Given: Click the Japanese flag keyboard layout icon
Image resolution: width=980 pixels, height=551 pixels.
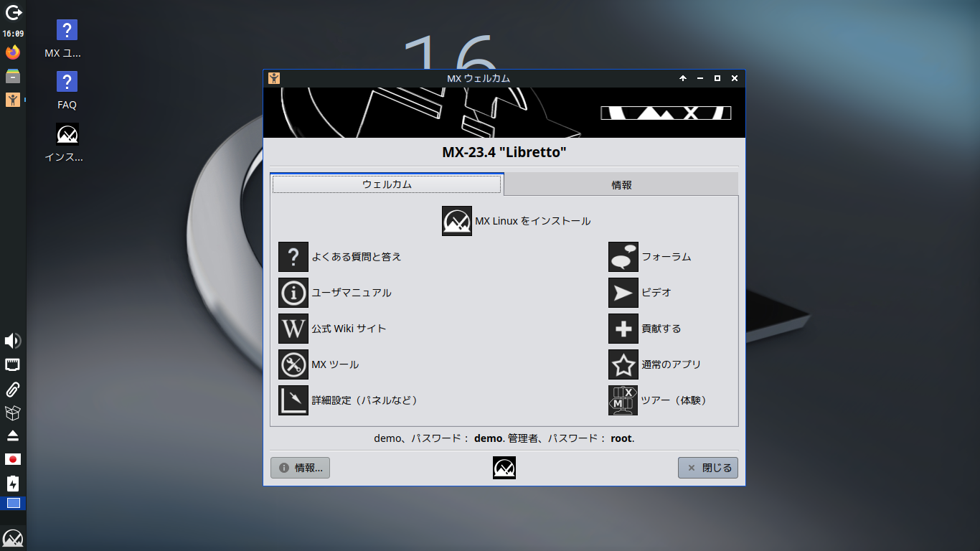Looking at the screenshot, I should point(13,459).
